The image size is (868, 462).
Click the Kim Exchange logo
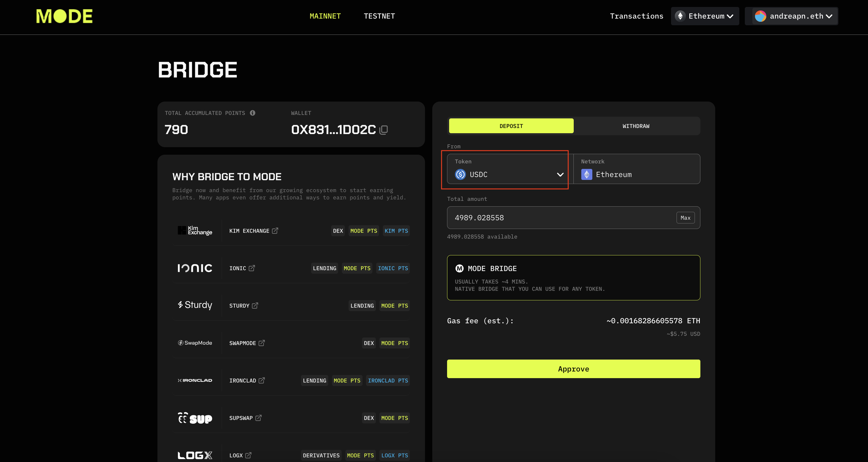click(195, 230)
